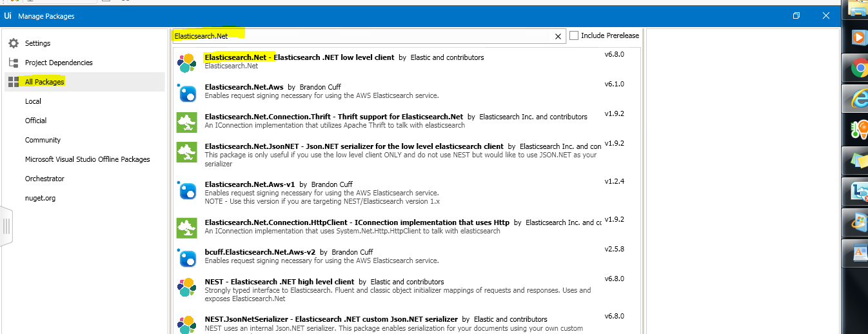Open the media player taskbar icon

[x=858, y=37]
